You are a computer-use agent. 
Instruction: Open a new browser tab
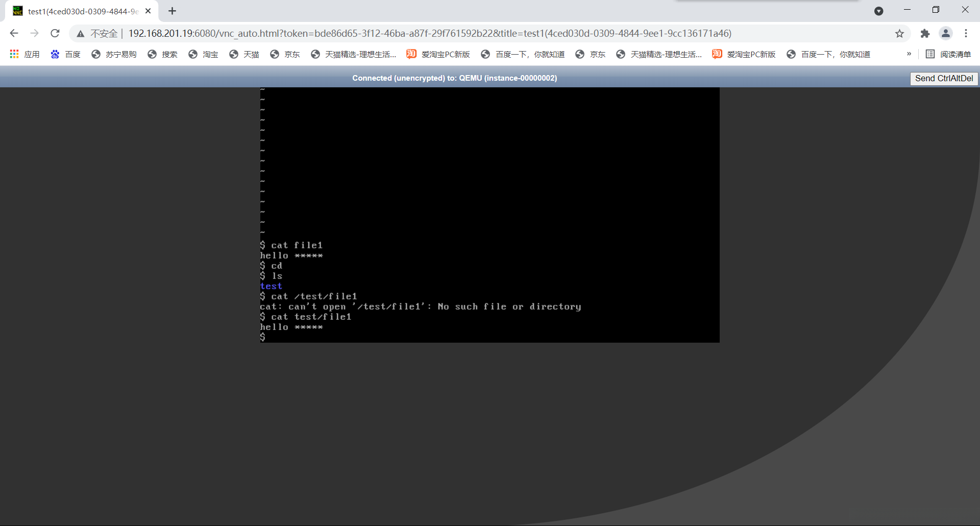tap(173, 11)
